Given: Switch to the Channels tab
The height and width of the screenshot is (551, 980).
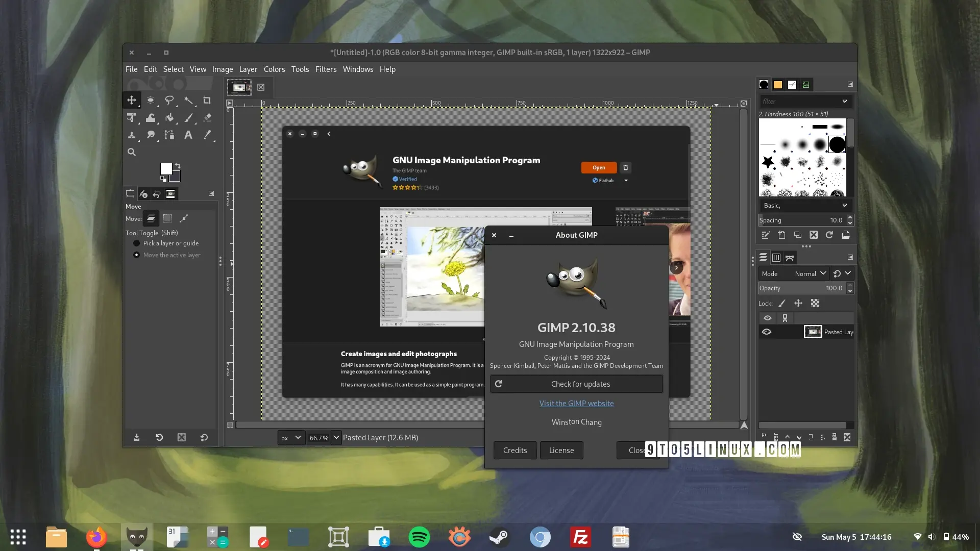Looking at the screenshot, I should (x=776, y=258).
